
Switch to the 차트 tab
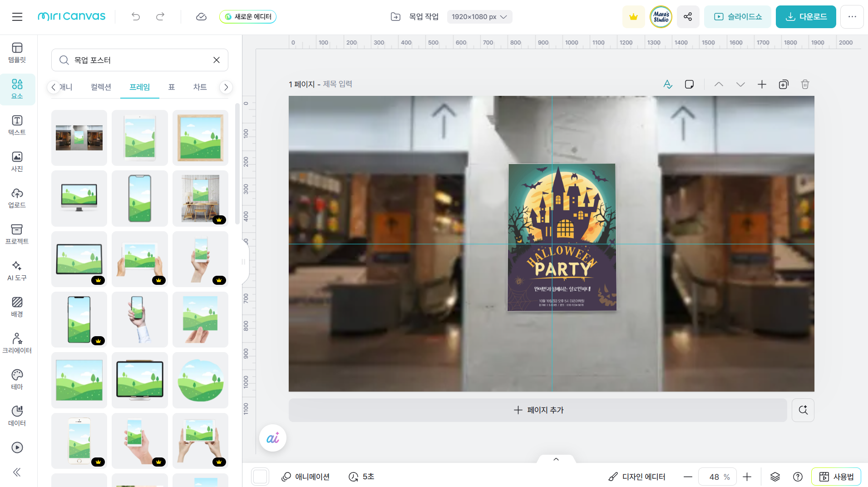tap(200, 87)
